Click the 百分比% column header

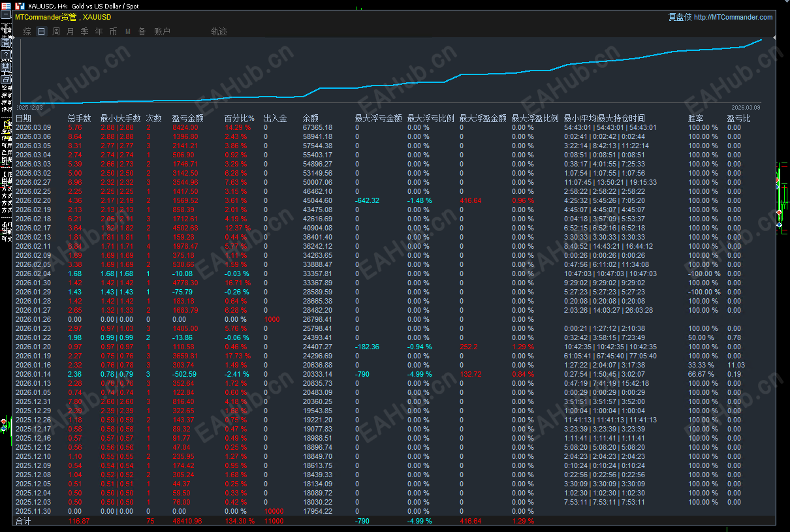point(239,118)
